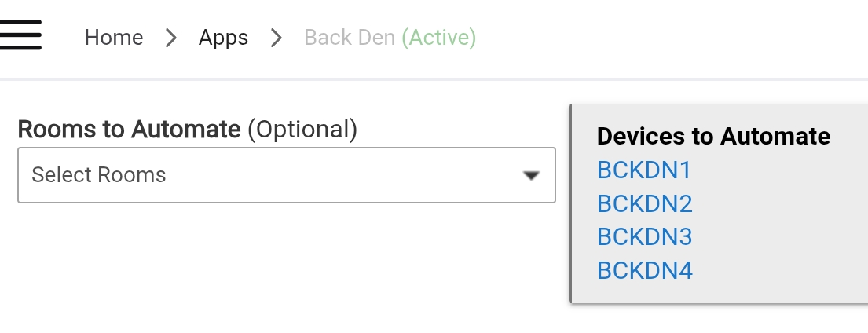Navigate to the Apps breadcrumb
Image resolution: width=868 pixels, height=333 pixels.
(x=223, y=38)
